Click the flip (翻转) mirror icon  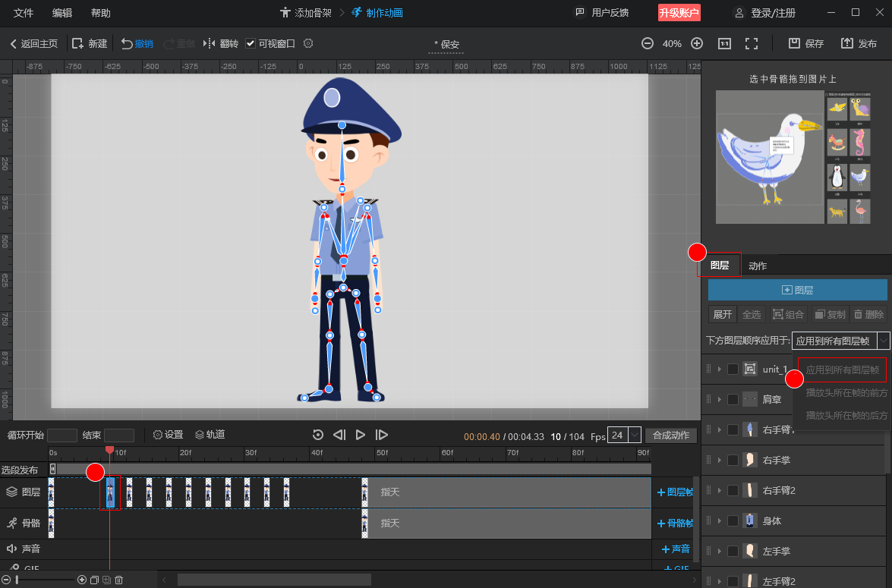point(210,44)
